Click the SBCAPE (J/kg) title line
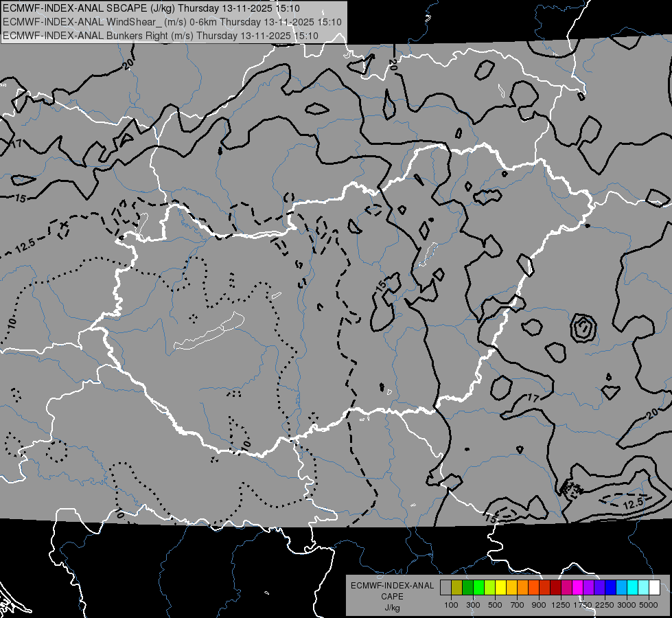672x618 pixels. click(151, 8)
